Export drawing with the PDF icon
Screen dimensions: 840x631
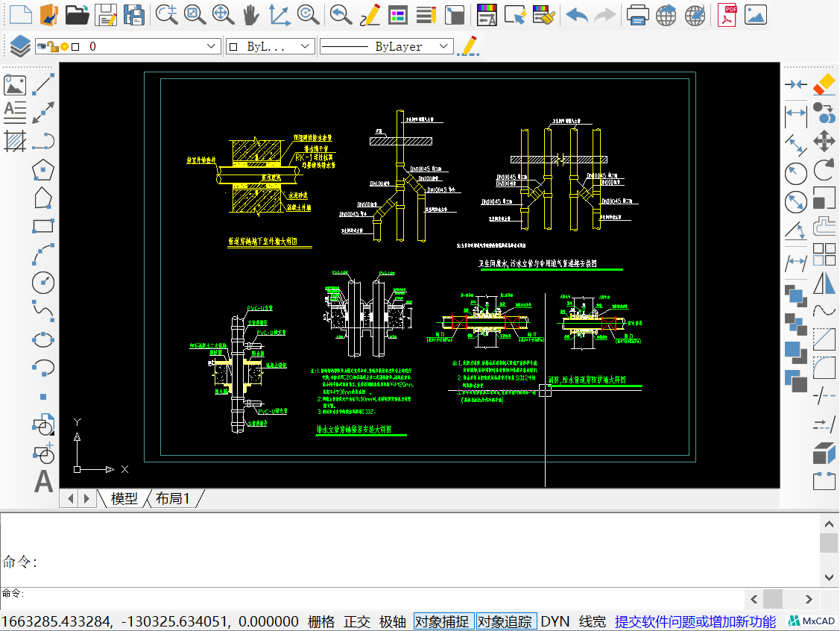pos(727,14)
